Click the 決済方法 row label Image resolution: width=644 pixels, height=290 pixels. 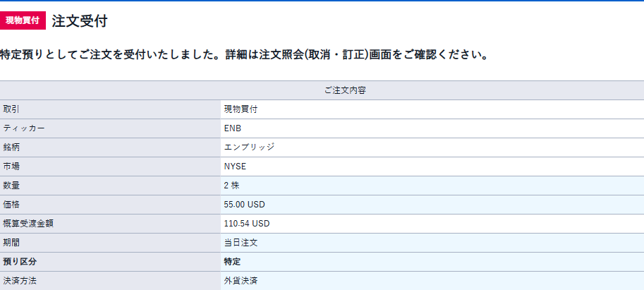click(x=20, y=281)
